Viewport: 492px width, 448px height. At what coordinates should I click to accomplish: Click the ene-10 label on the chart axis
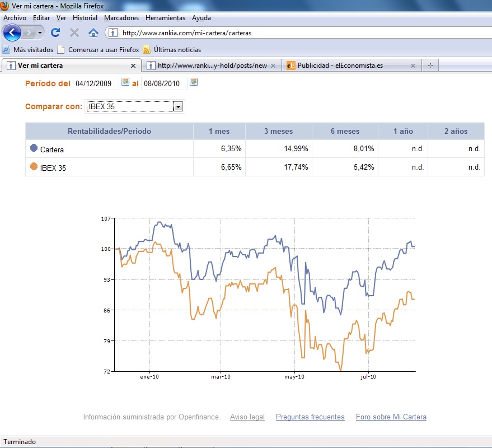click(149, 377)
